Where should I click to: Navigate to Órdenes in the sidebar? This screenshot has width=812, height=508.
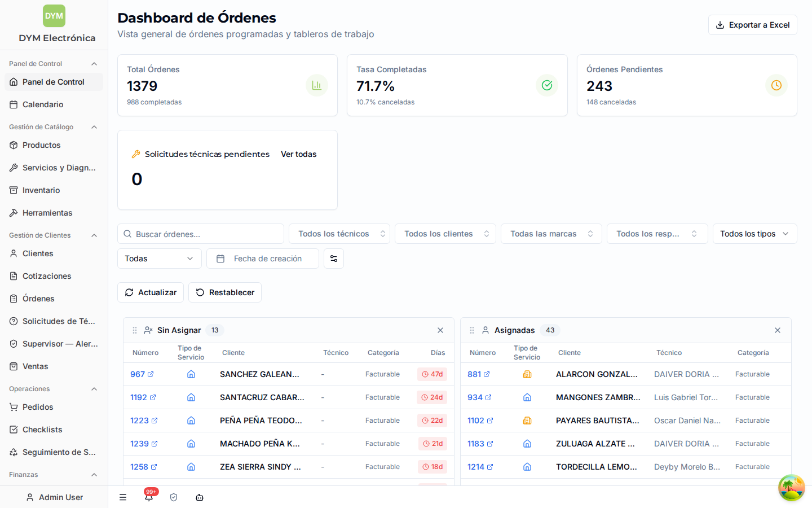pyautogui.click(x=54, y=299)
